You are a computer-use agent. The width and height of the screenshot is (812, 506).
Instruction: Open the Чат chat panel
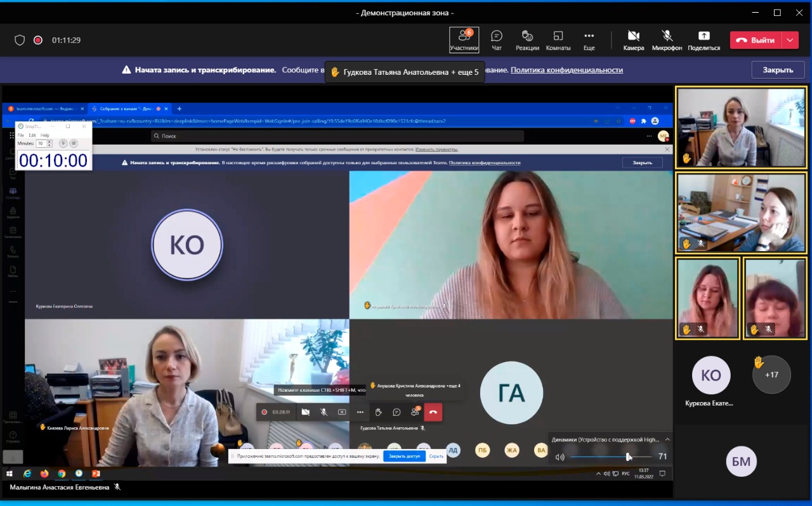pyautogui.click(x=497, y=39)
